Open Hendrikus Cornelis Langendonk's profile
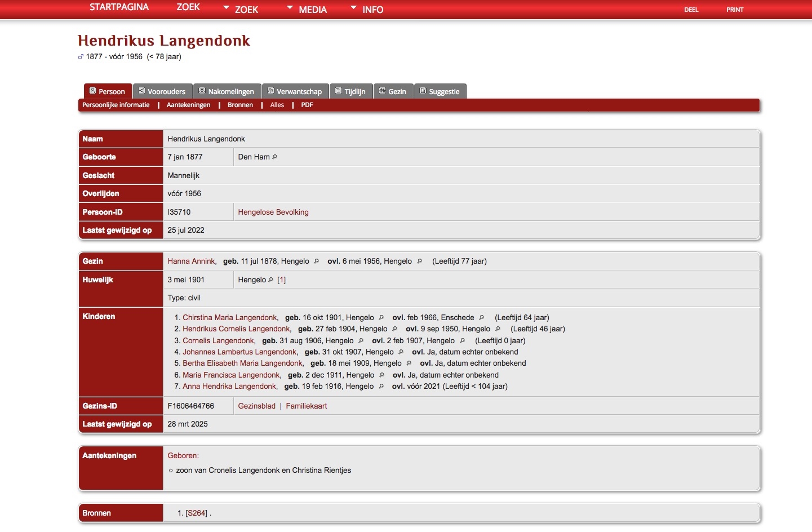The height and width of the screenshot is (532, 812). (x=236, y=329)
